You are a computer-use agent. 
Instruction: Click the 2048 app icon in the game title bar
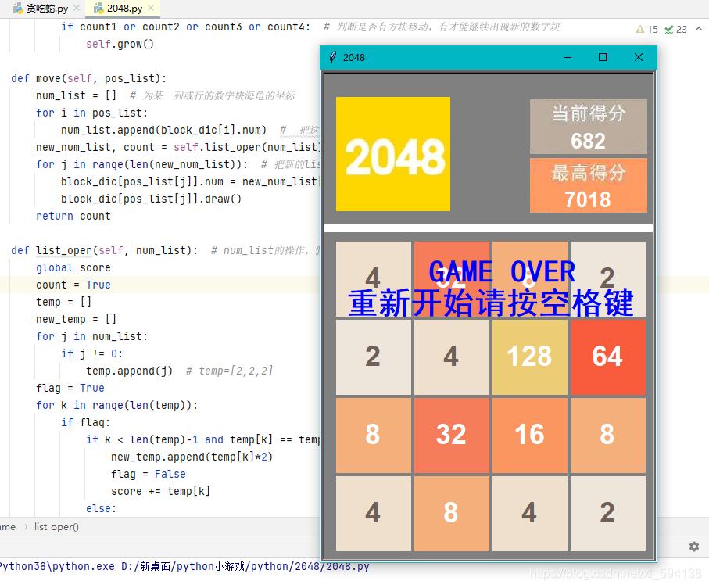[x=334, y=56]
